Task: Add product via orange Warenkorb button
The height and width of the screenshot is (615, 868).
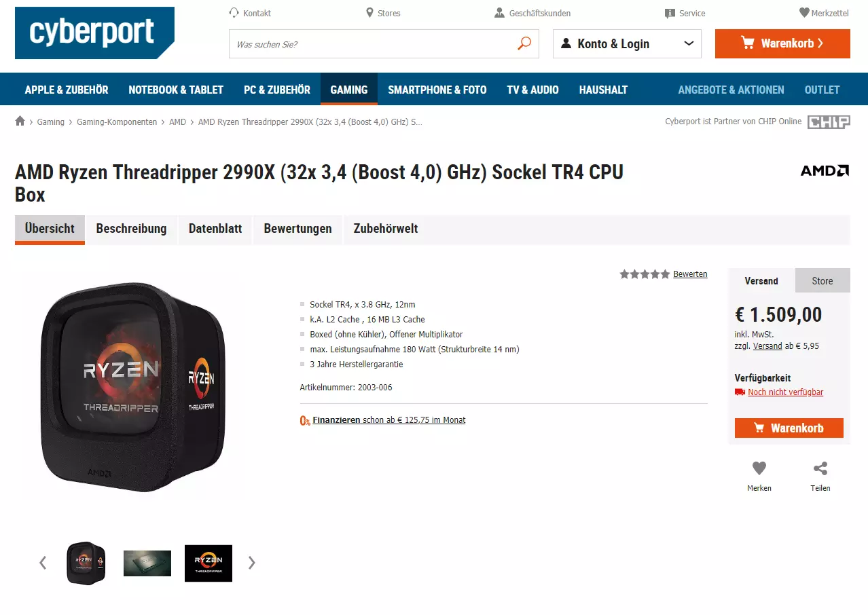Action: [789, 428]
